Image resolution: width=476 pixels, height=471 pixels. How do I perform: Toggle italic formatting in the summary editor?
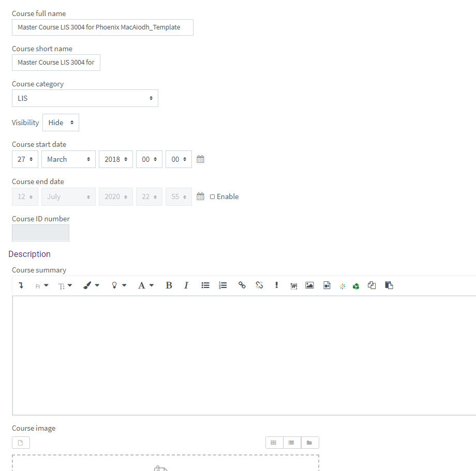coord(186,285)
